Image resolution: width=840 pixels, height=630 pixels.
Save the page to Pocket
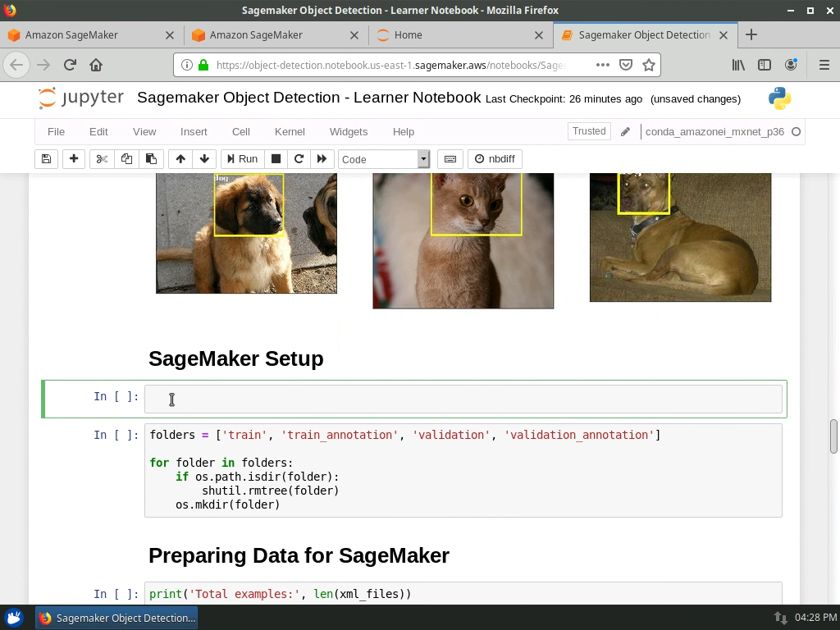(625, 65)
